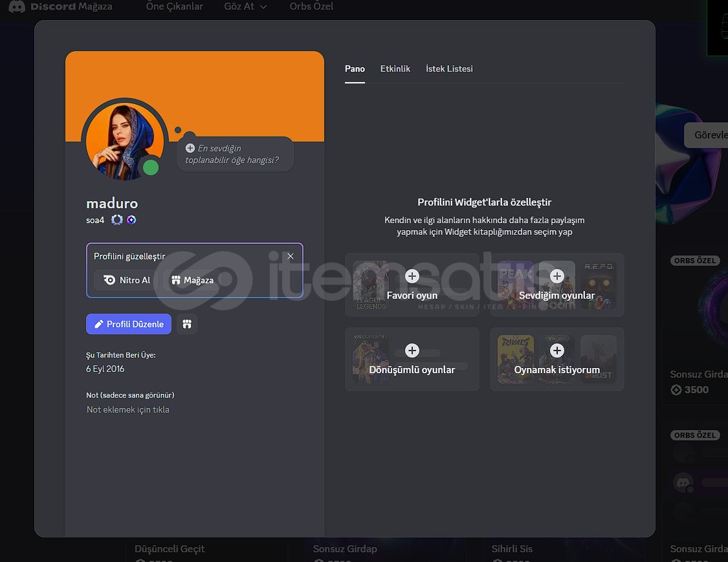Click the Orbs badge next to soa4

tap(131, 220)
